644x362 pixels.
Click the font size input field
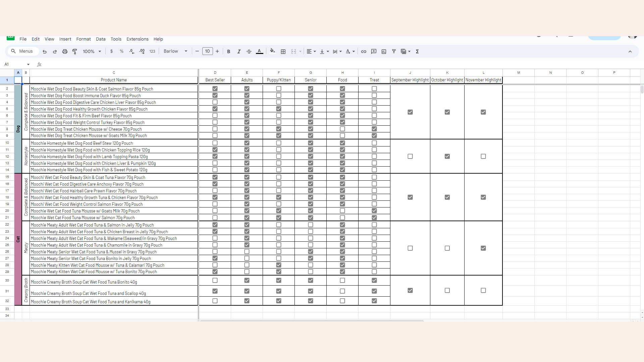tap(207, 51)
